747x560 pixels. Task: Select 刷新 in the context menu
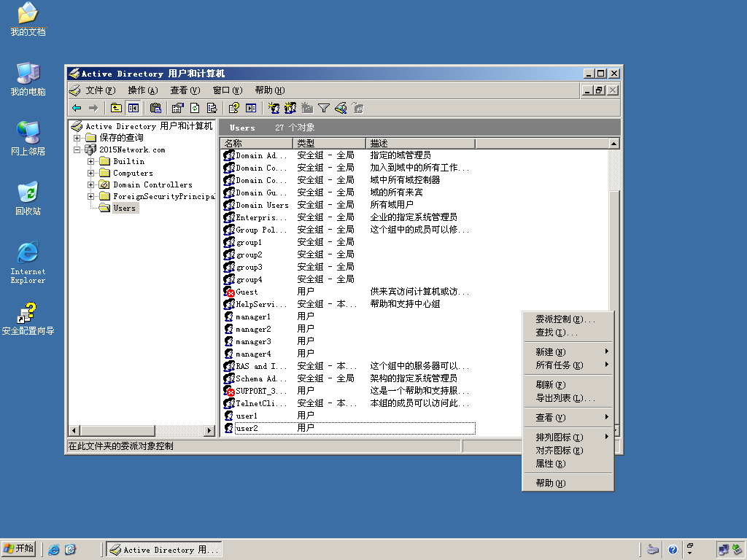[x=568, y=385]
